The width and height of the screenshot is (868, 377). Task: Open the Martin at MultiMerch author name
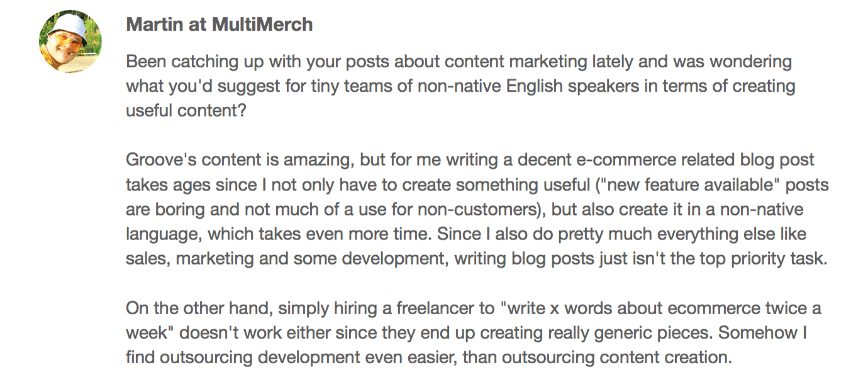coord(219,25)
